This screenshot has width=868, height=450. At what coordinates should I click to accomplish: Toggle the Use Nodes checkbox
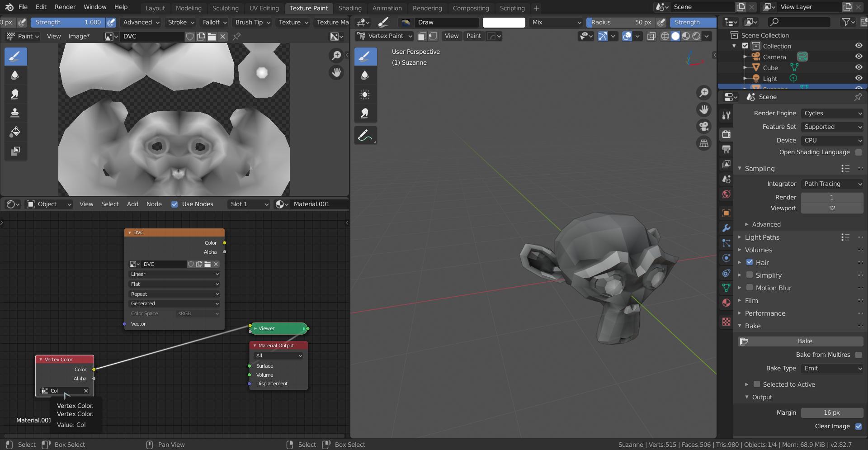pos(175,204)
